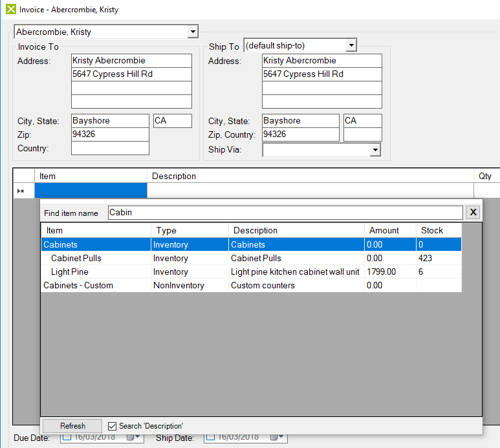Toggle the Search 'Description' checkbox
Image resolution: width=500 pixels, height=448 pixels.
pos(112,426)
